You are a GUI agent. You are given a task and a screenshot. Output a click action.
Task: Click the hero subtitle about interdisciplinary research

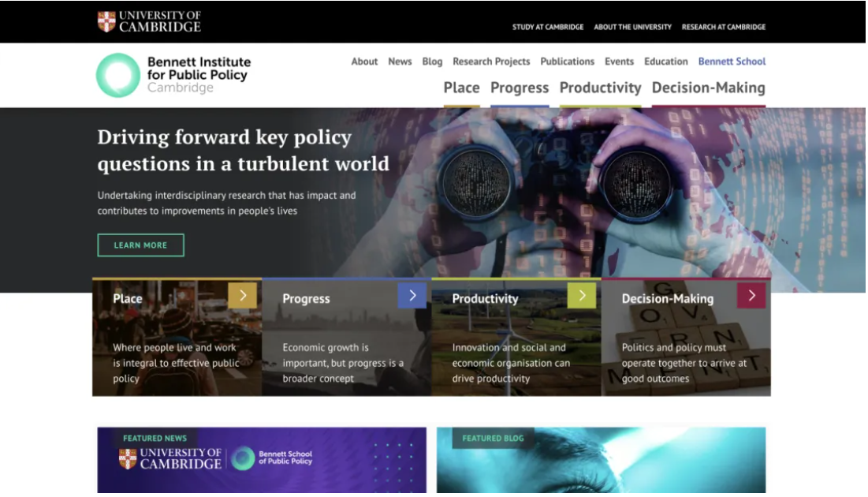tap(226, 203)
